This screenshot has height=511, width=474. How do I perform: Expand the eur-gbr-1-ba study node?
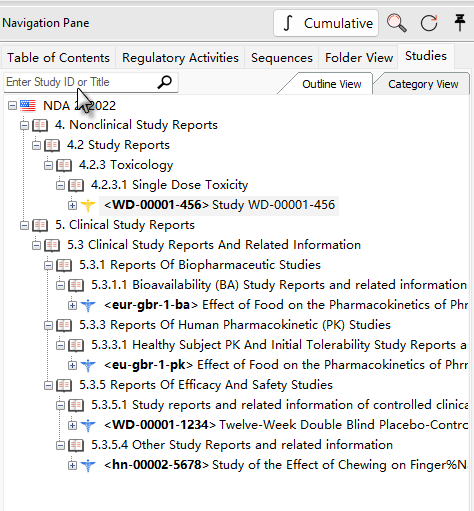(72, 305)
